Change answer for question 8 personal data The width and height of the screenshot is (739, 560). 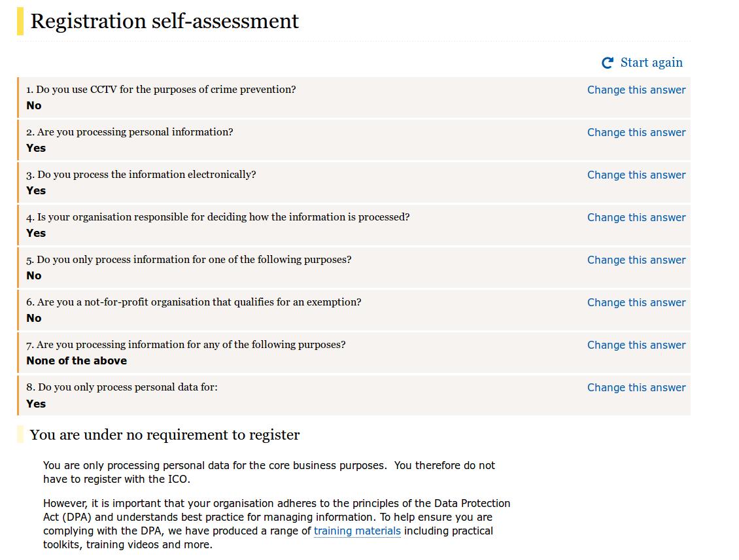click(x=636, y=387)
